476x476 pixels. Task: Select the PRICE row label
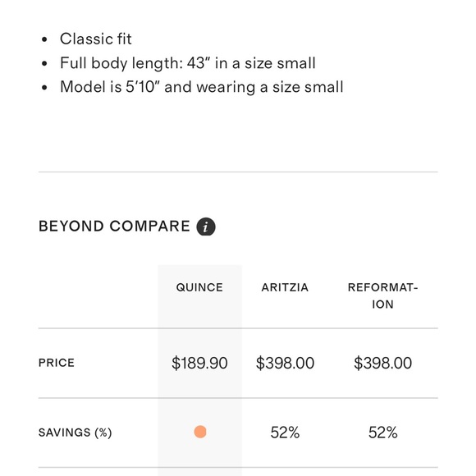pos(57,363)
